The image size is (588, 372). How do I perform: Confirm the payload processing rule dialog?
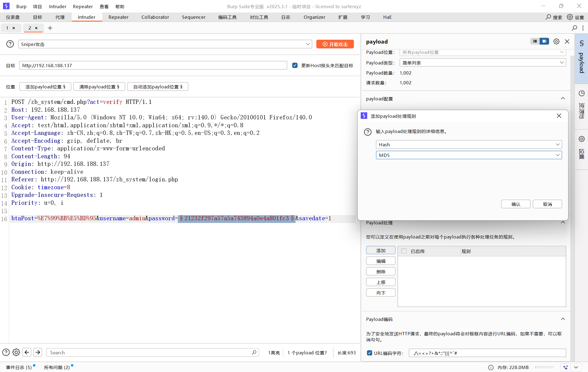pos(516,204)
